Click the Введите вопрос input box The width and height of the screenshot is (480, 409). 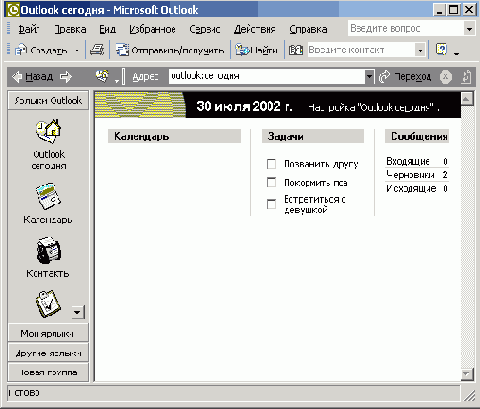(x=406, y=29)
